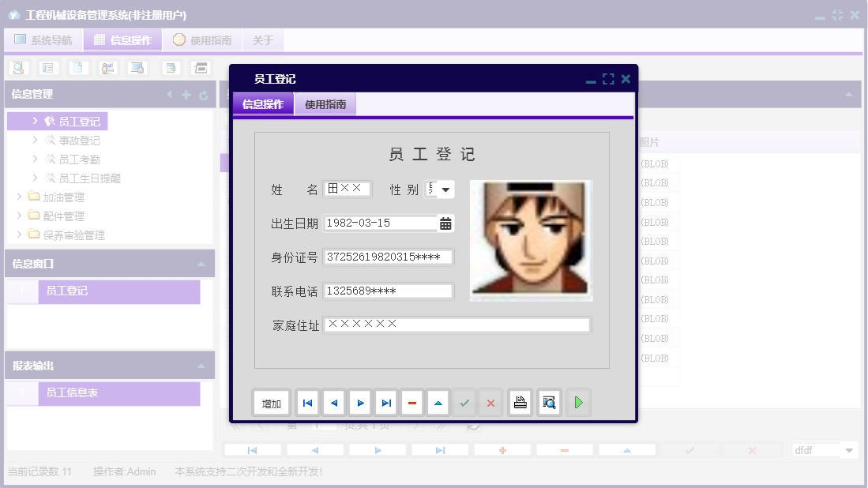Open the 系统导航 ribbon tab

pyautogui.click(x=43, y=39)
